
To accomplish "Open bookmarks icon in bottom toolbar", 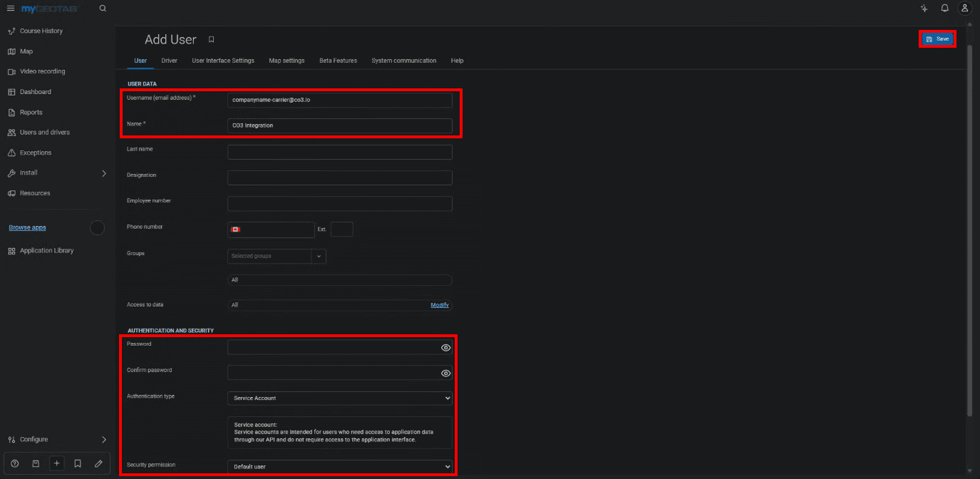I will click(x=78, y=463).
